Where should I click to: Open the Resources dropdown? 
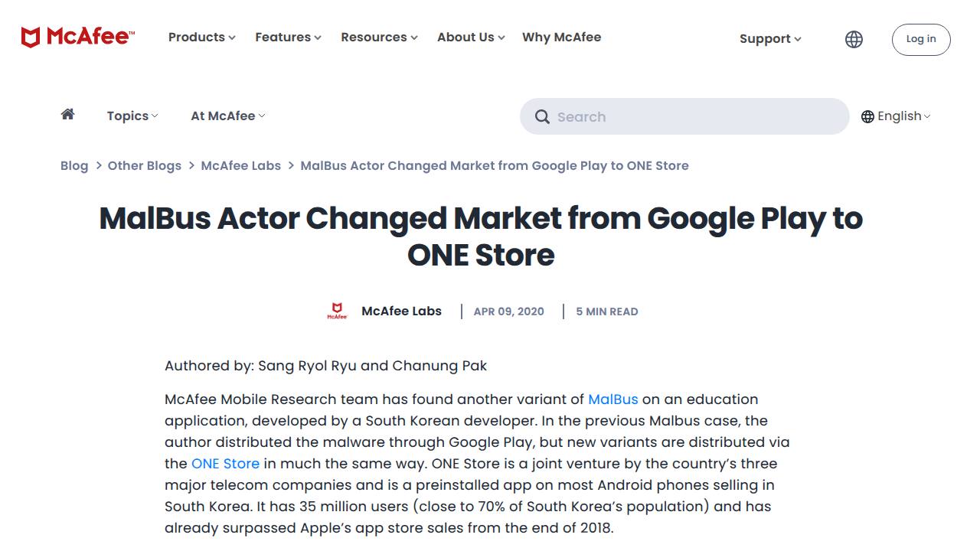[x=379, y=37]
